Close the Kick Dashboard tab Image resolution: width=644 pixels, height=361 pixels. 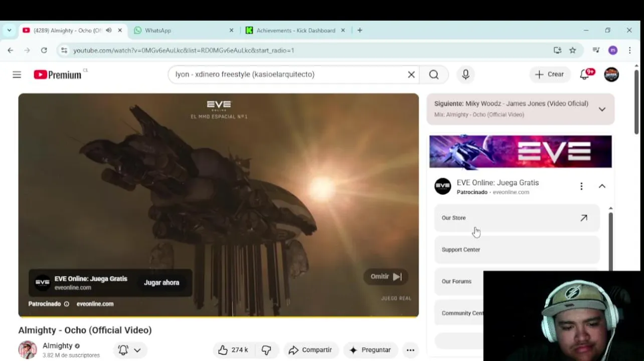tap(343, 30)
